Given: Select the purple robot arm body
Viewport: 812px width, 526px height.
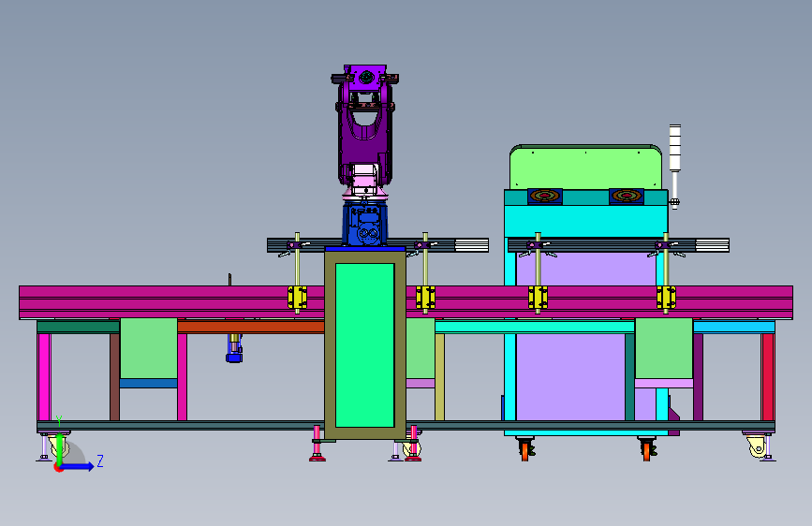Looking at the screenshot, I should 364,125.
